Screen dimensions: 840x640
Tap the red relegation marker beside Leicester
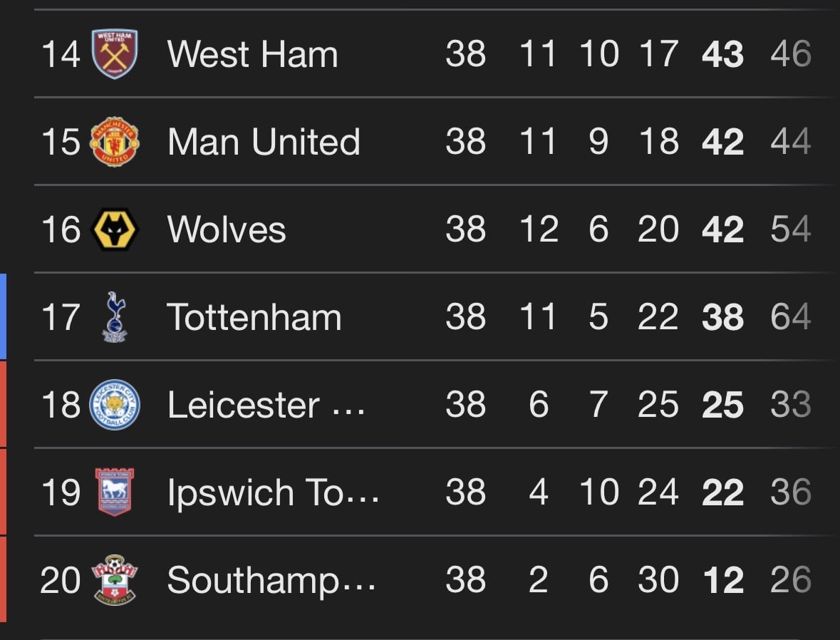4,404
